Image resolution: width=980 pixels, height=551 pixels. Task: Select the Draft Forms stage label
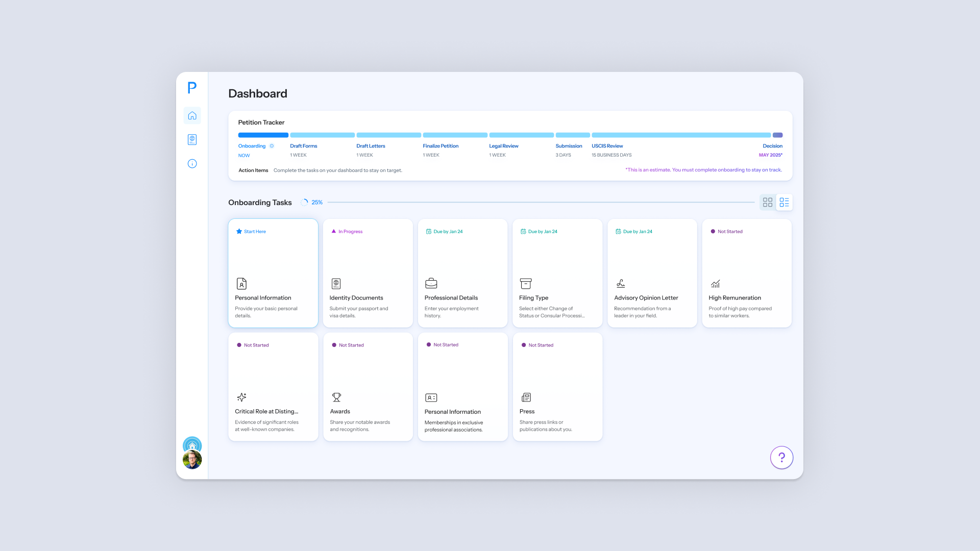point(303,146)
